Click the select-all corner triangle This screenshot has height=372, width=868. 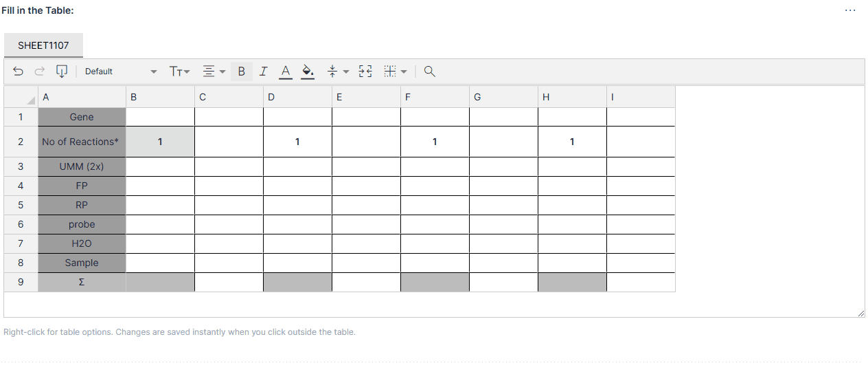point(32,101)
